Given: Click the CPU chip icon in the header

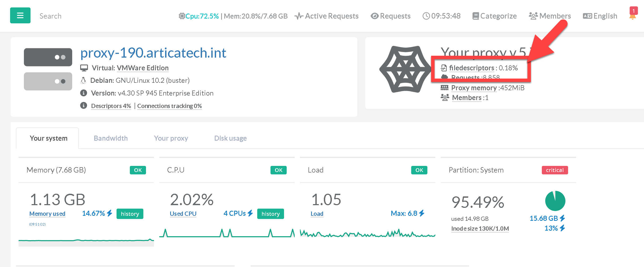Looking at the screenshot, I should (182, 16).
